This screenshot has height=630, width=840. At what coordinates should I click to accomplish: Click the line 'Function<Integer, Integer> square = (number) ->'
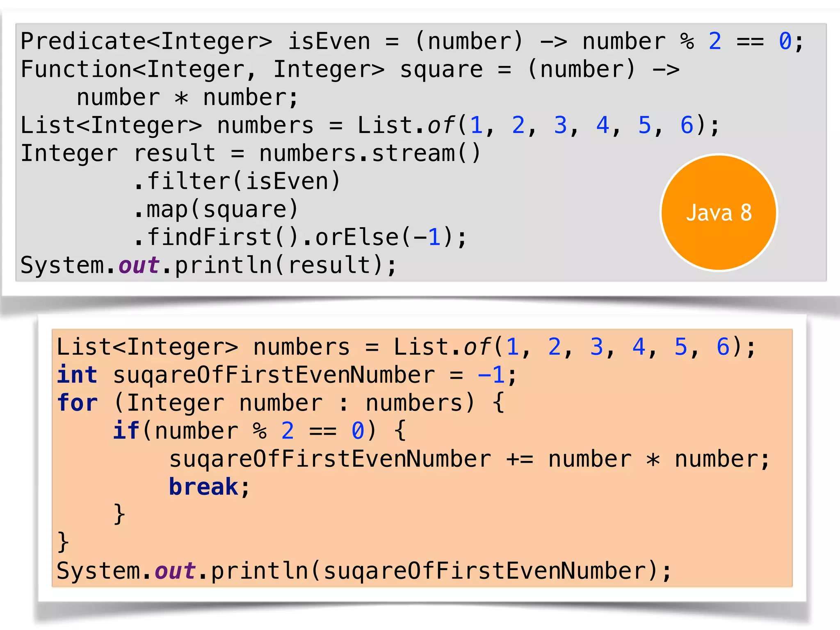coord(350,70)
